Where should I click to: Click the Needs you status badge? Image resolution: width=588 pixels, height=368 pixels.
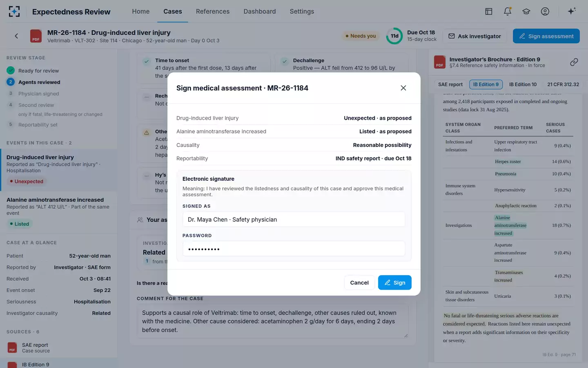[361, 36]
